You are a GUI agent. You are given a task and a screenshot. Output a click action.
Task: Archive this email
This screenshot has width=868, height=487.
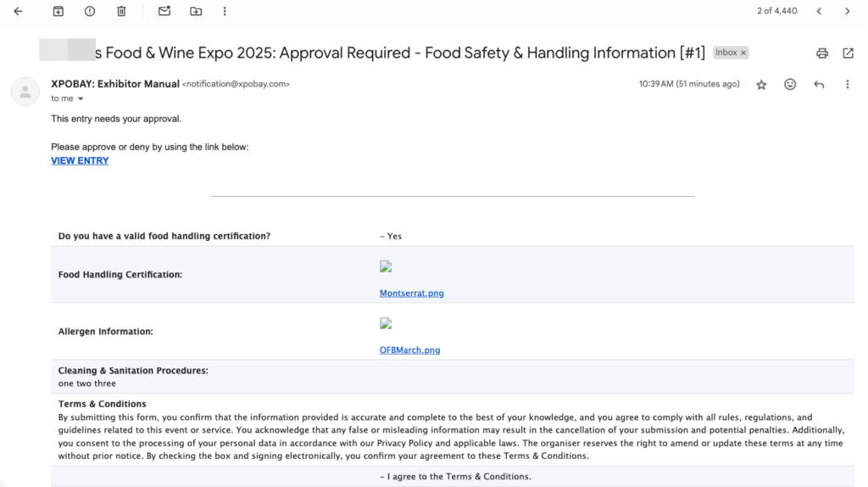58,11
